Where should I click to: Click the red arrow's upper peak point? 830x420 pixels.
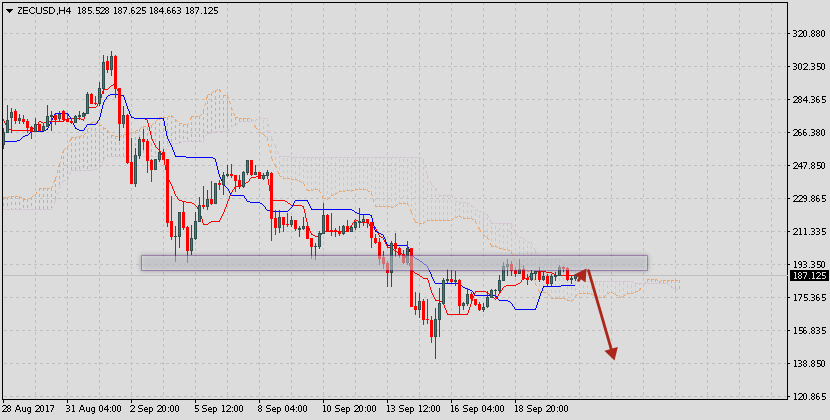click(588, 268)
